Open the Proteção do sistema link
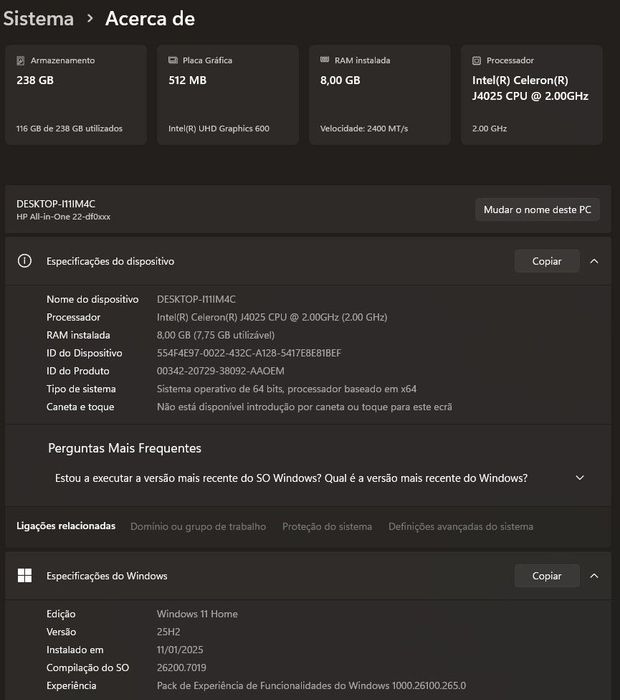Screen dimensions: 620x700 327,526
